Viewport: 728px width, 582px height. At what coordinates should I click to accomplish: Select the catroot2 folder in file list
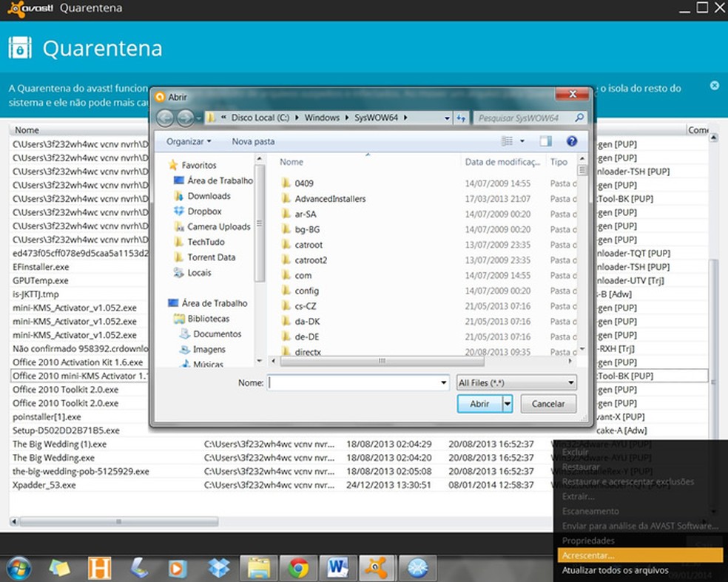[310, 260]
